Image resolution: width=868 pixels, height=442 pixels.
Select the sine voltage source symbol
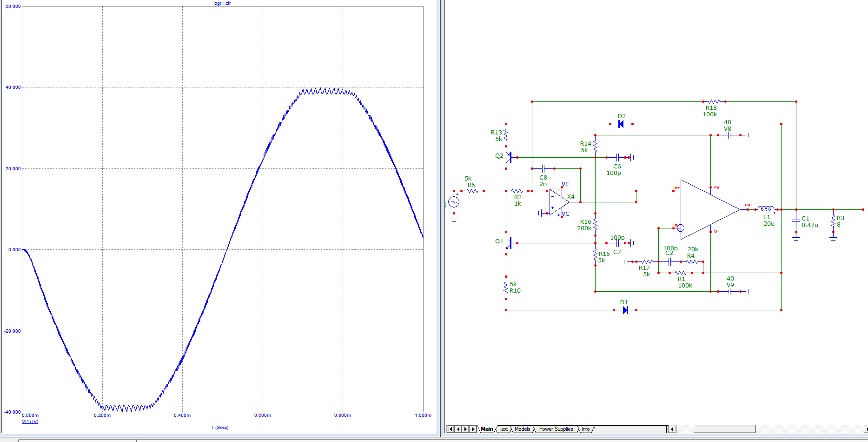[454, 202]
